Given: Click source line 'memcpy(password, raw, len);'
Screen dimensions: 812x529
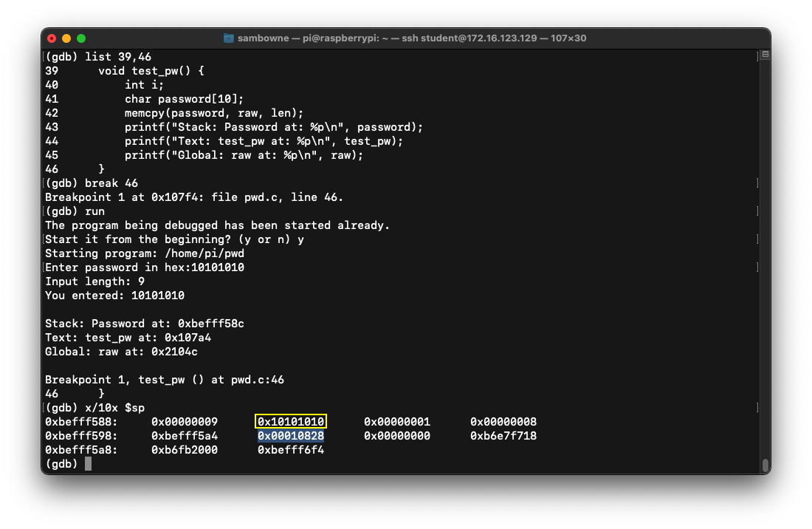Looking at the screenshot, I should pos(214,112).
